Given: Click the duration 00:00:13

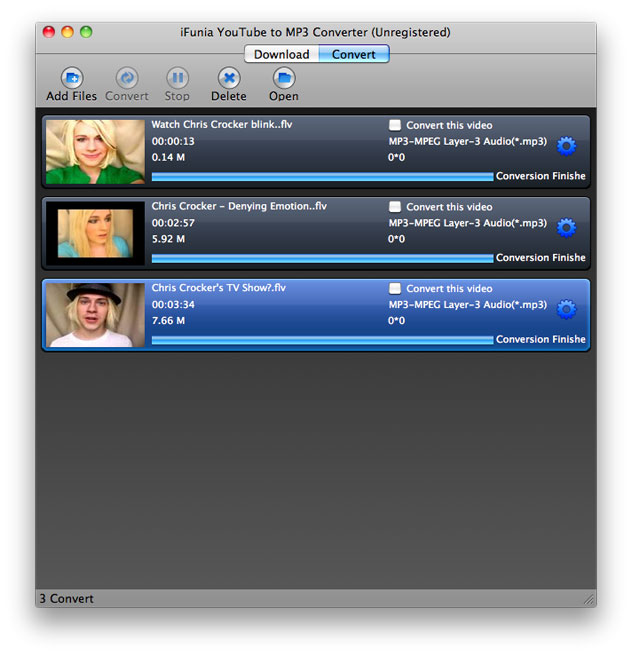Looking at the screenshot, I should coord(173,141).
